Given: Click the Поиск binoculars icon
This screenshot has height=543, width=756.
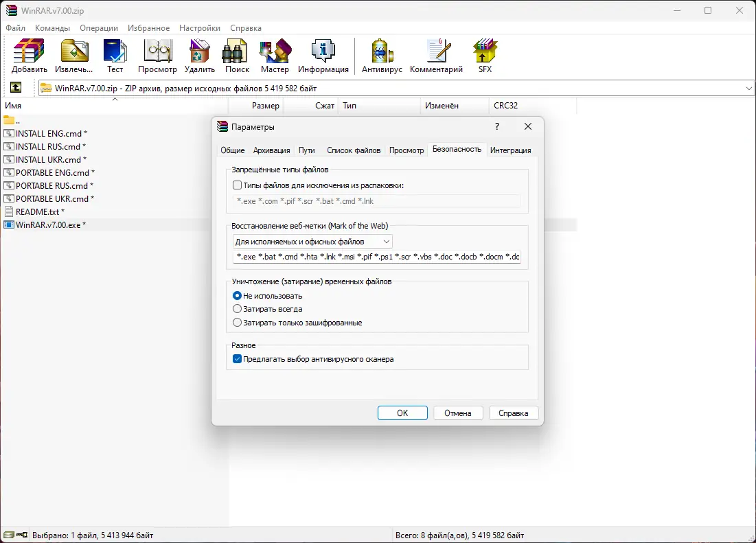Looking at the screenshot, I should coord(235,51).
